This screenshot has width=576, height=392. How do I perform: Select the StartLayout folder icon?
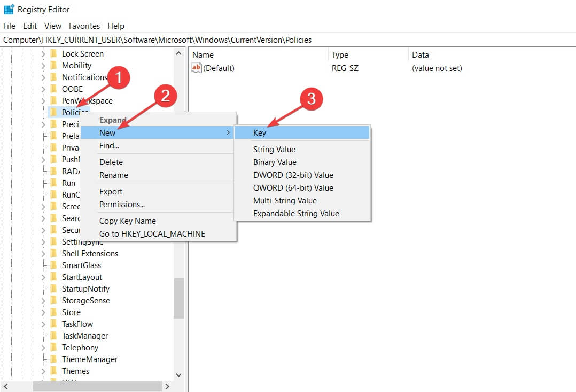53,277
